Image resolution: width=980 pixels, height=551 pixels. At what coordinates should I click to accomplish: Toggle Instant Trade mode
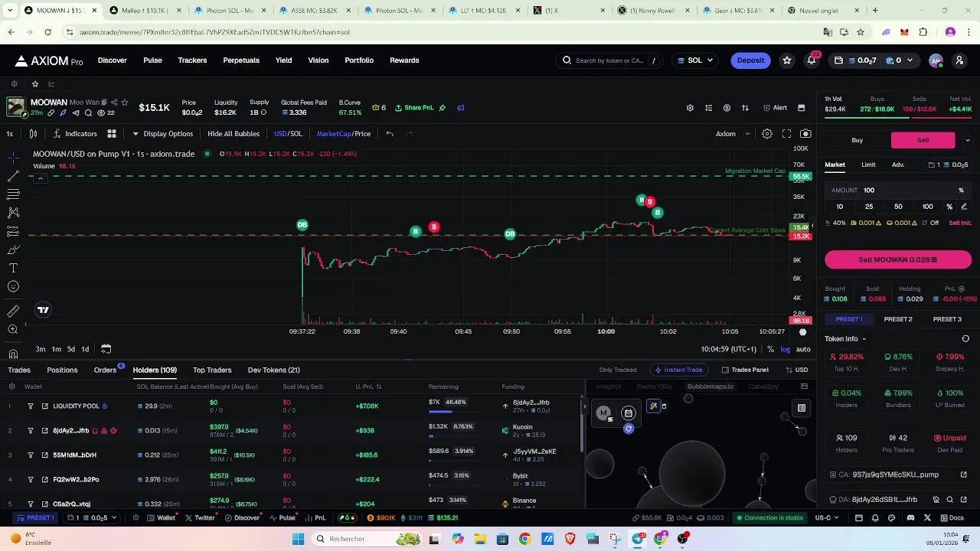click(x=678, y=370)
